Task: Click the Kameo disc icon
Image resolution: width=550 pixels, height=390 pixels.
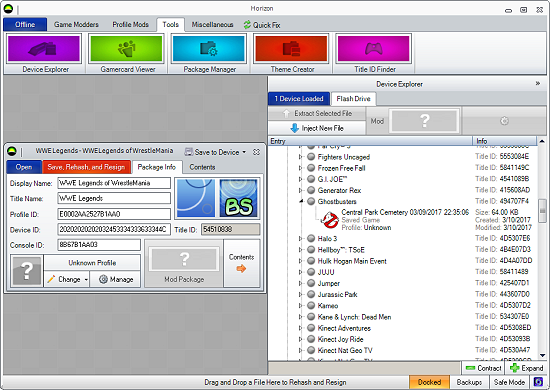Action: (x=311, y=305)
